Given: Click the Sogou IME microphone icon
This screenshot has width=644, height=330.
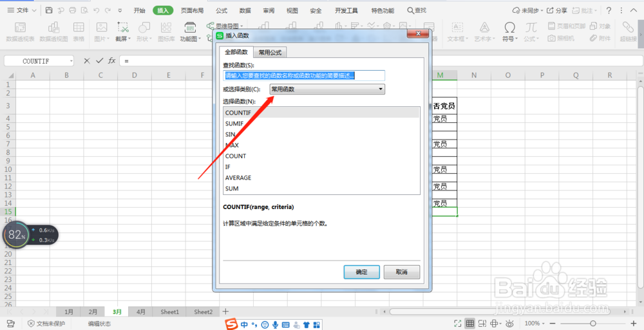Looking at the screenshot, I should point(275,325).
